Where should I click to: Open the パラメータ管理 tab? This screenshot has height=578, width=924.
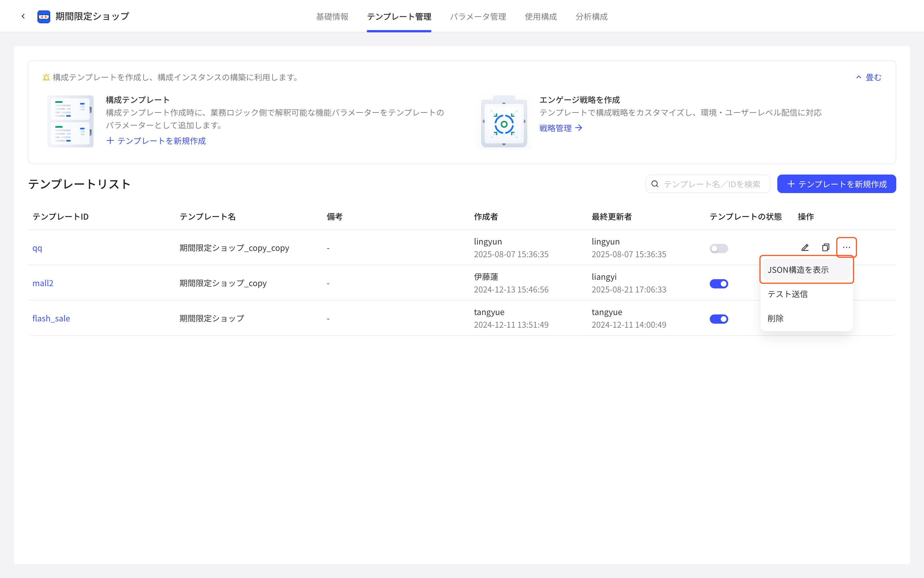click(478, 16)
